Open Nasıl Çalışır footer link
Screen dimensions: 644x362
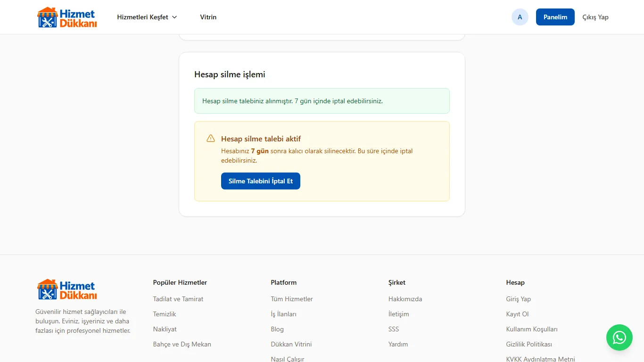tap(288, 359)
